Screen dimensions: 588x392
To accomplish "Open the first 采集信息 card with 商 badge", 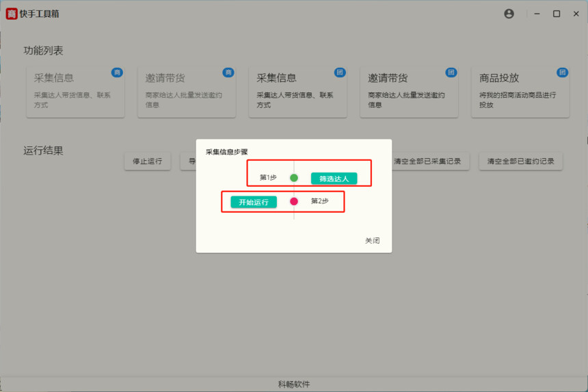I will (x=75, y=92).
